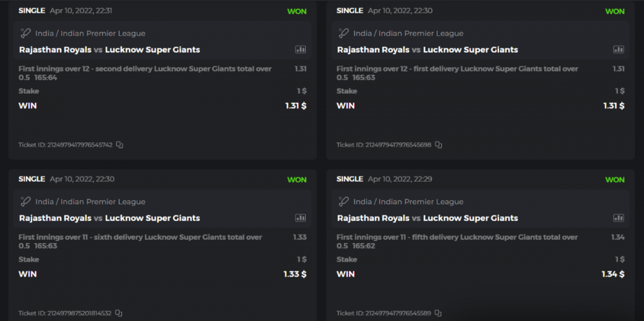
Task: Copy ticket ID ending in 545589
Action: [438, 313]
